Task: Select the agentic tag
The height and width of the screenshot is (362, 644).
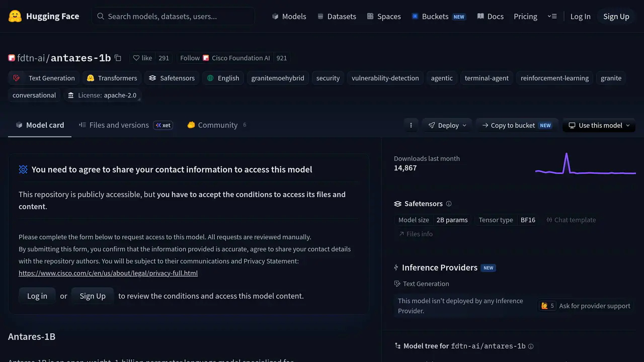Action: tap(442, 78)
